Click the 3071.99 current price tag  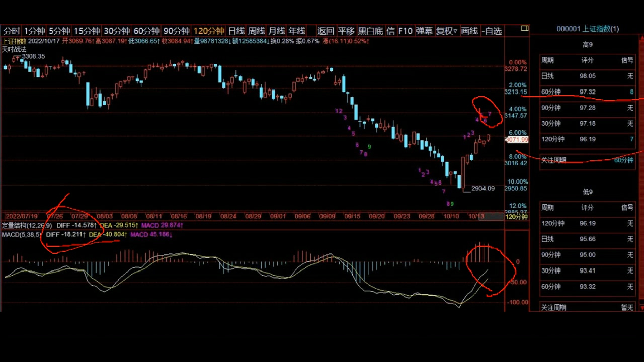click(517, 140)
